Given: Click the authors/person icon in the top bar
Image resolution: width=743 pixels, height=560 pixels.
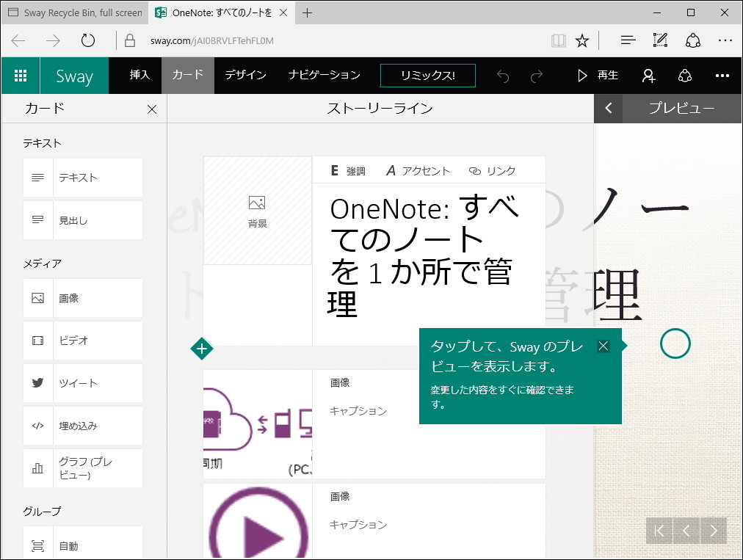Looking at the screenshot, I should [647, 75].
